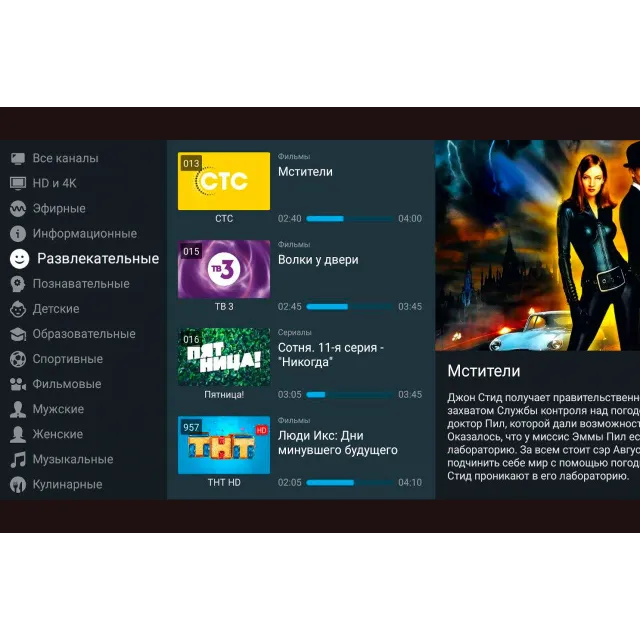Click the Пятница! progress bar 03:05–03:45
The height and width of the screenshot is (640, 640).
[x=349, y=395]
